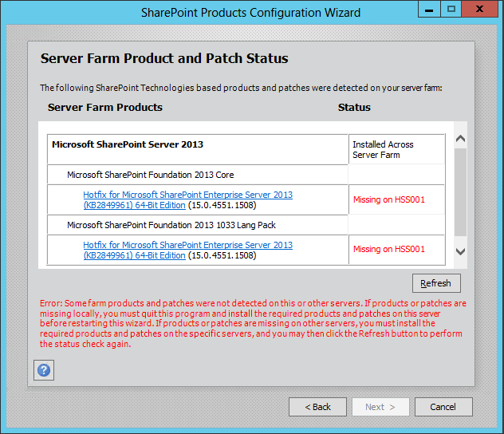Cancel the configuration wizard

(x=443, y=407)
